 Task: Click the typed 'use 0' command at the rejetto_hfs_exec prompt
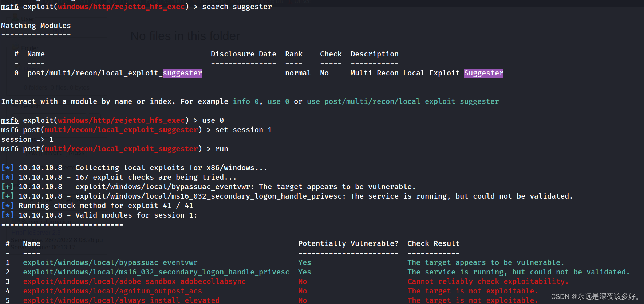tap(213, 120)
